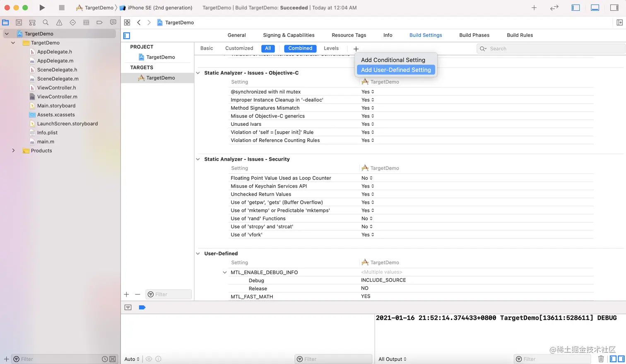The width and height of the screenshot is (626, 364).
Task: Add a new target
Action: [127, 294]
